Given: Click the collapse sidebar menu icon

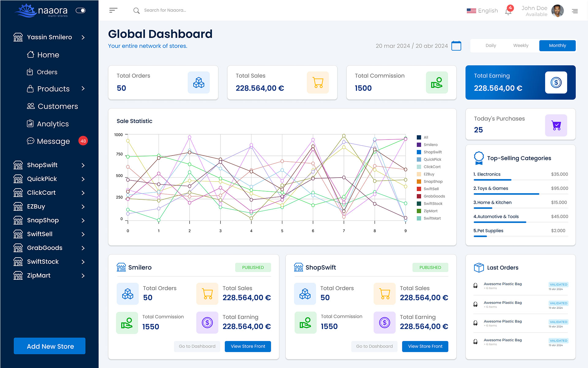Looking at the screenshot, I should click(113, 10).
